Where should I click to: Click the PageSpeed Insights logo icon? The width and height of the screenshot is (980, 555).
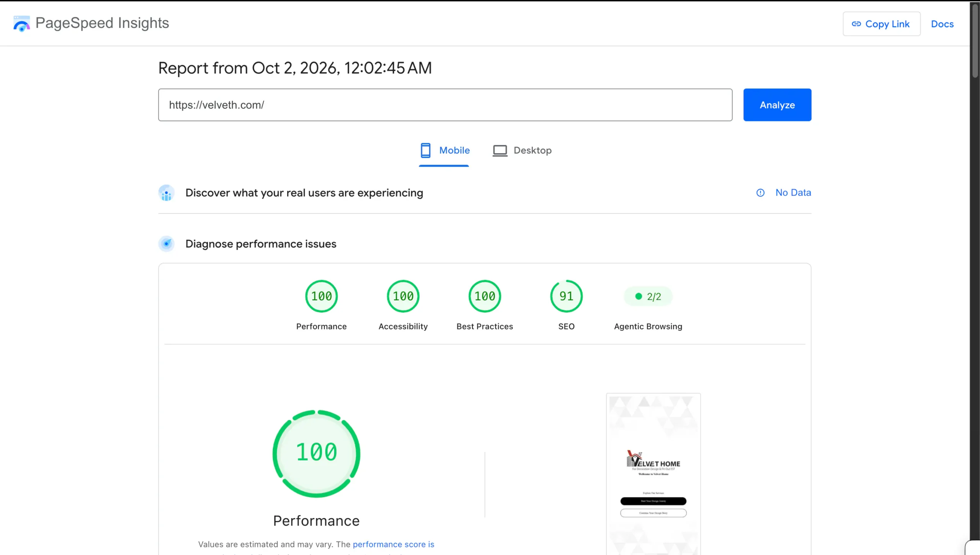point(21,24)
